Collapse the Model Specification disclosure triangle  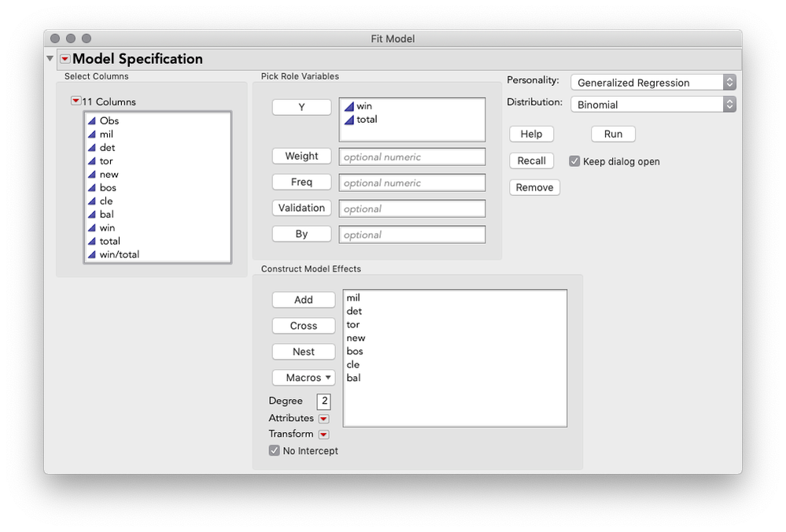coord(50,58)
